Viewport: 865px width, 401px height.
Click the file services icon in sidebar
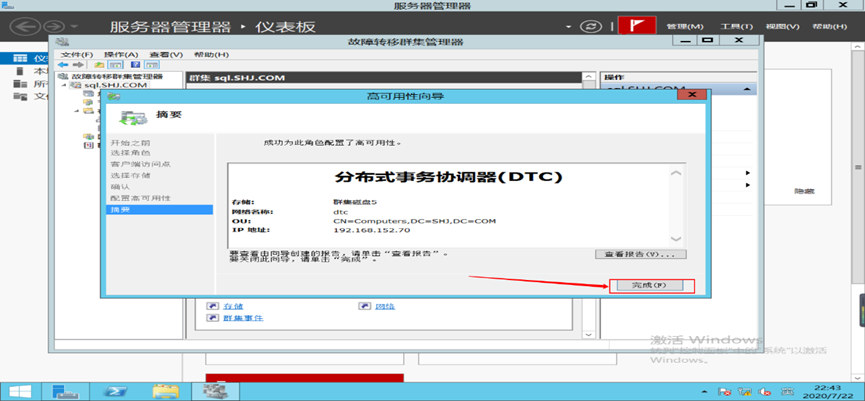20,97
